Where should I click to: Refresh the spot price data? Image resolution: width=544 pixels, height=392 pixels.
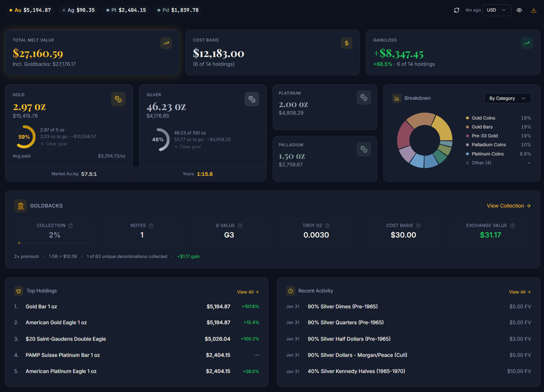pos(456,10)
